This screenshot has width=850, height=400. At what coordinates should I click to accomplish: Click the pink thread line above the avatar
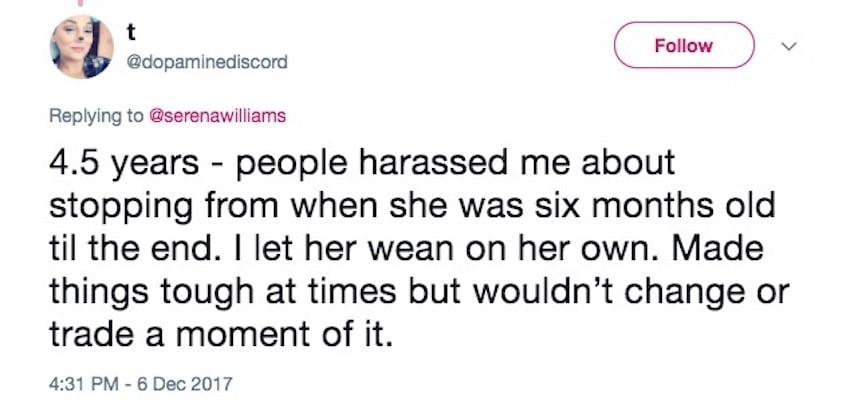click(x=81, y=3)
